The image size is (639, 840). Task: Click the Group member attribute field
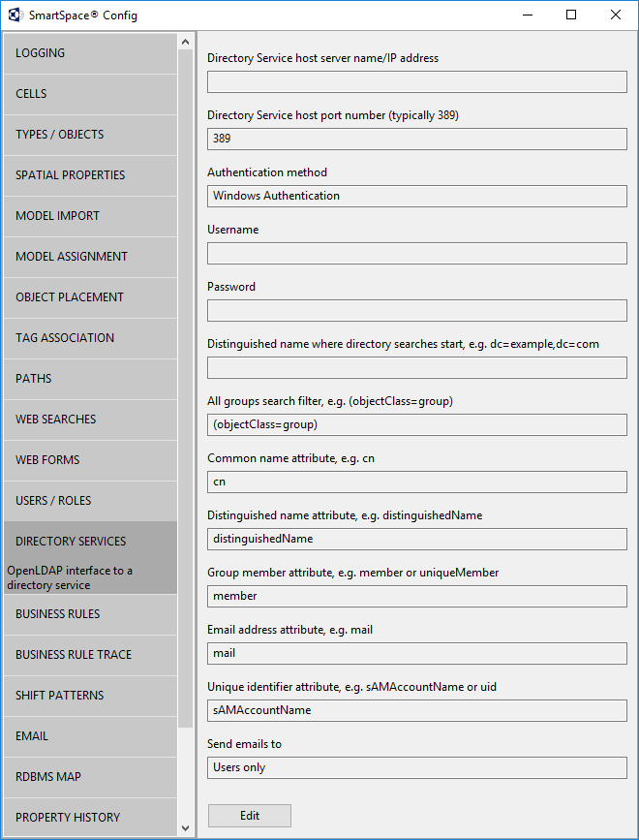417,596
